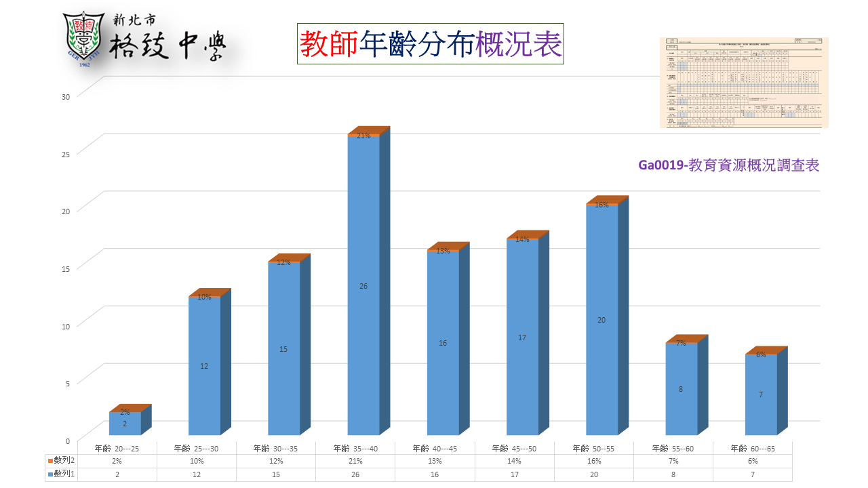868x488 pixels.
Task: Click the Ga0019-教育資源概況調查表 caption text
Action: pyautogui.click(x=729, y=165)
